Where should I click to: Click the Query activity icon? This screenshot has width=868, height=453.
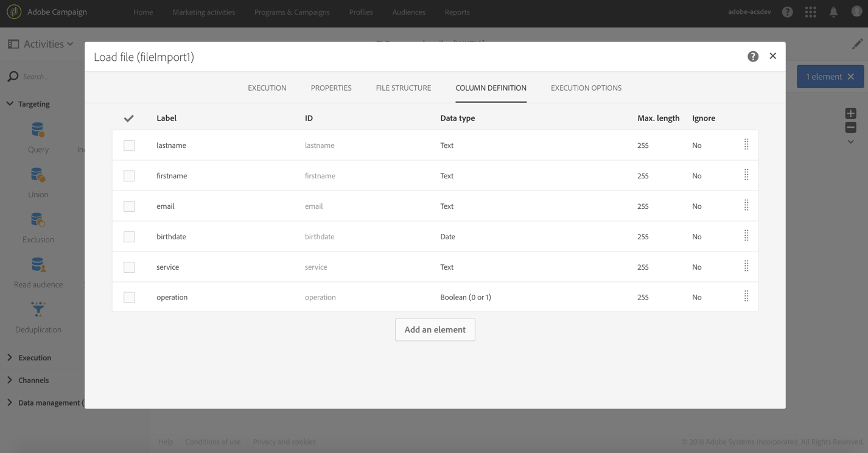tap(38, 130)
